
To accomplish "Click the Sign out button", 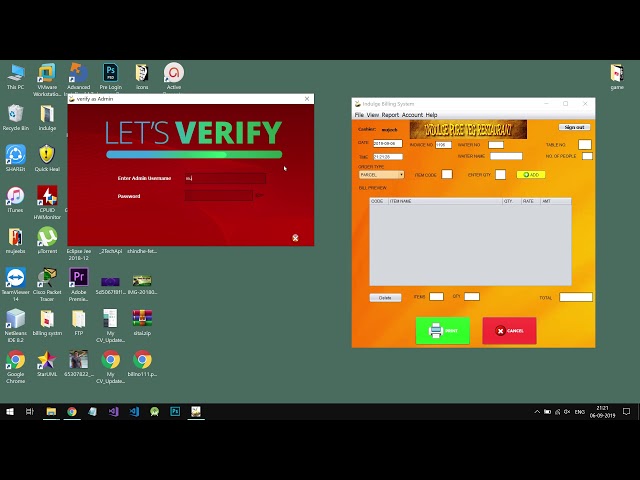I will (574, 127).
